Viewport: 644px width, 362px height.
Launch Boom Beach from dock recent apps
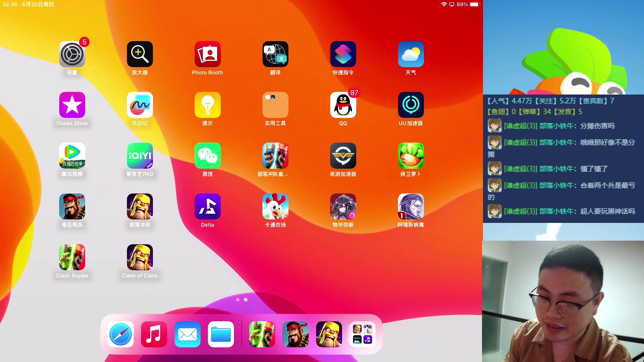(x=296, y=334)
